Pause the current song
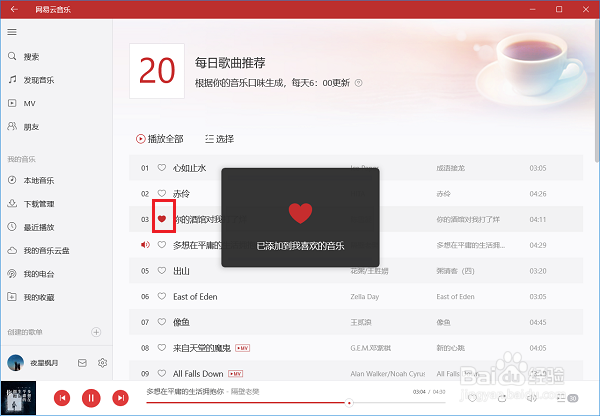 pos(91,398)
